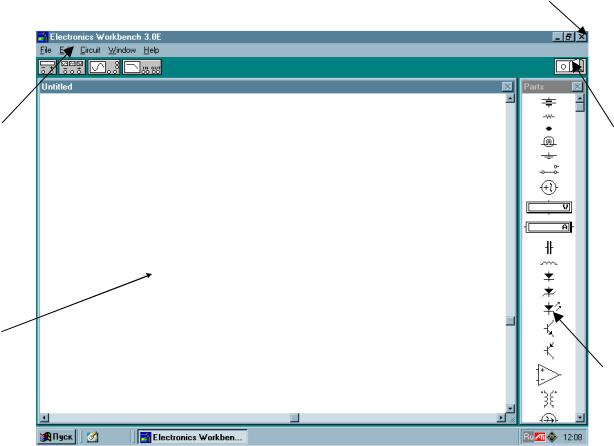Click Untitled window horizontal scroll left arrow
Screen dimensions: 614x446
[44, 418]
